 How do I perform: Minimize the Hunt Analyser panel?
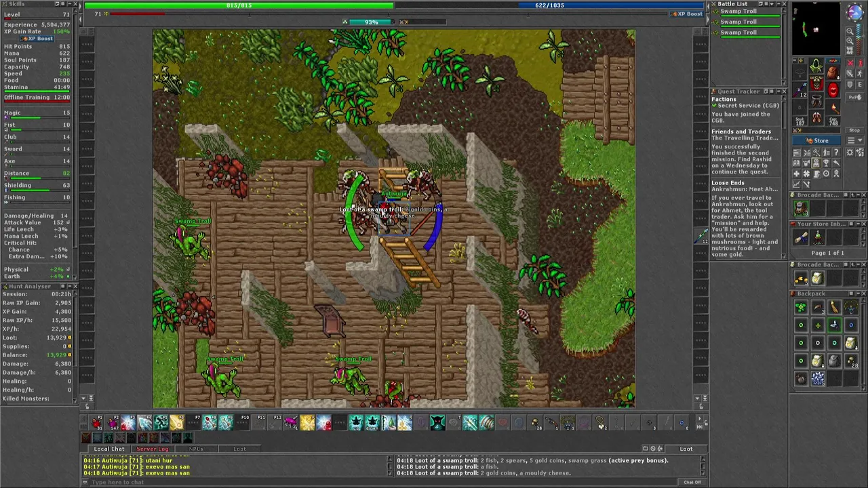70,286
